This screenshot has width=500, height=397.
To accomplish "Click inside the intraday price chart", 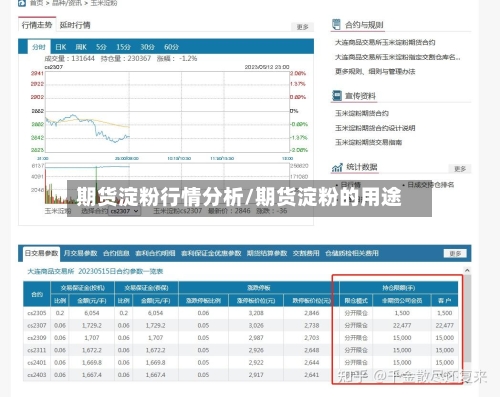I will tap(167, 112).
